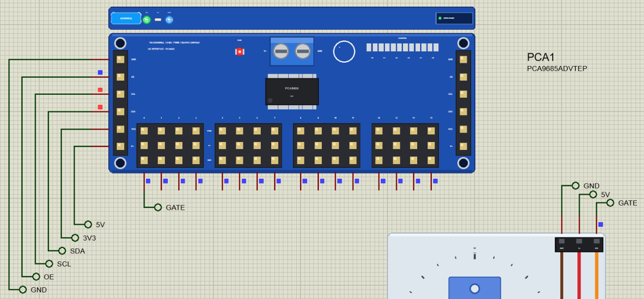Click the red servo power wire
Screen dimensions: 644x299
579,275
